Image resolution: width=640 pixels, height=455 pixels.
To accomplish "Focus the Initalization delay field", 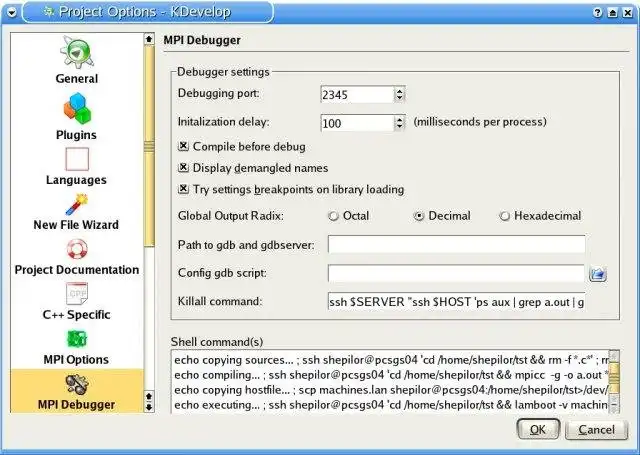I will pos(358,123).
